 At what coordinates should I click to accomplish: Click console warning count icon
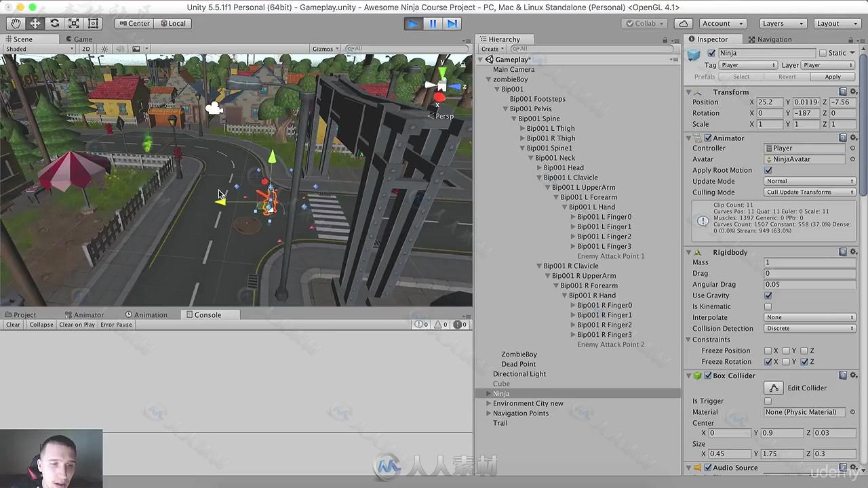point(441,325)
